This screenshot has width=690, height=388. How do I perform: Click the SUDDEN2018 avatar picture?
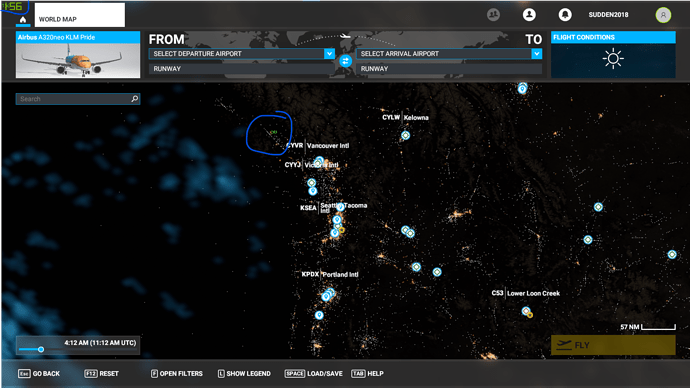tap(663, 15)
